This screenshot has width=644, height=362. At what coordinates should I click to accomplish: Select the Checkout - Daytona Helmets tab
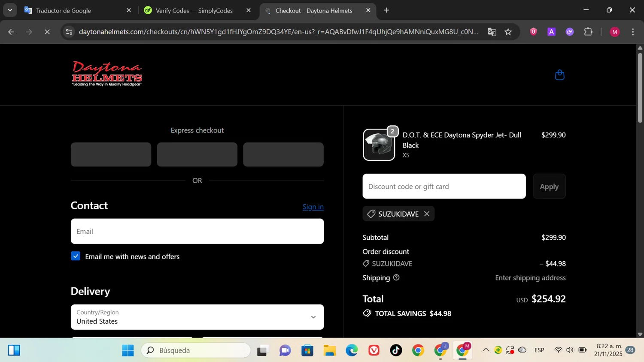[318, 10]
